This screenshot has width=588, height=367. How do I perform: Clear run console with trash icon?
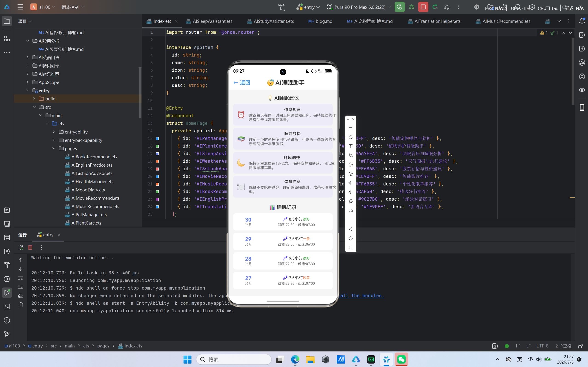click(x=21, y=305)
